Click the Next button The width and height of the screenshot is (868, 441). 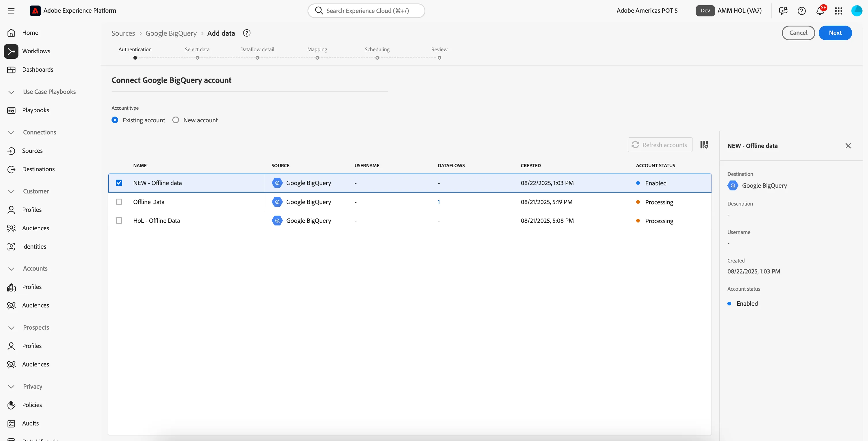click(x=835, y=33)
